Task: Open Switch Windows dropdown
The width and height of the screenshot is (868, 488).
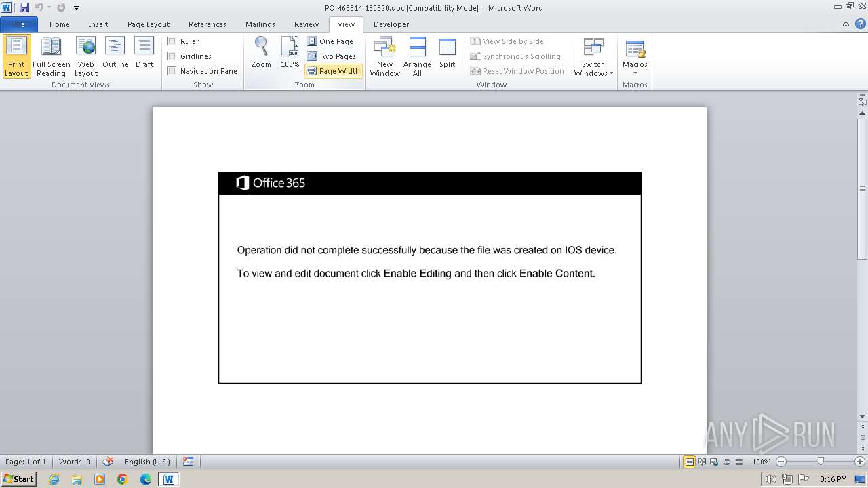Action: click(593, 57)
